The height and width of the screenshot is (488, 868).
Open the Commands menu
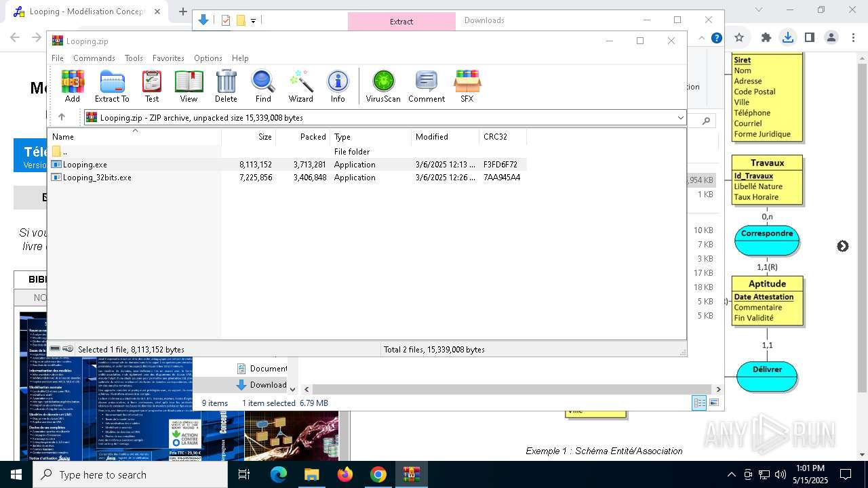coord(94,58)
